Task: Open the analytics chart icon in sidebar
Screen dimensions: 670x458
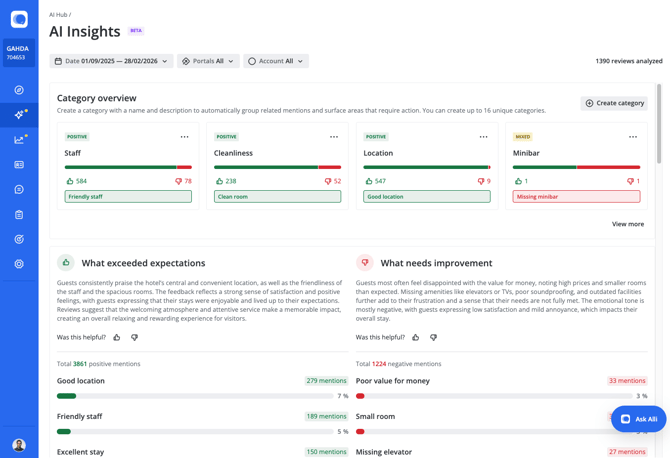Action: pos(19,140)
